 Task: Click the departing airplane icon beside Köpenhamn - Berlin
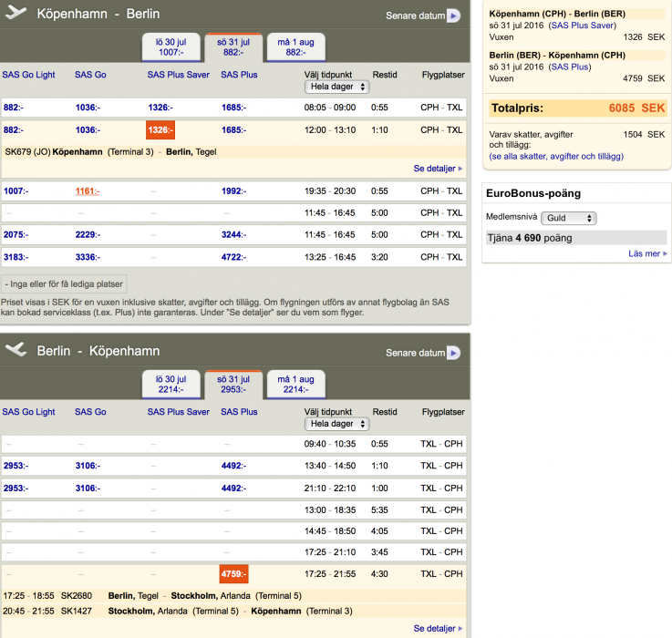click(16, 14)
